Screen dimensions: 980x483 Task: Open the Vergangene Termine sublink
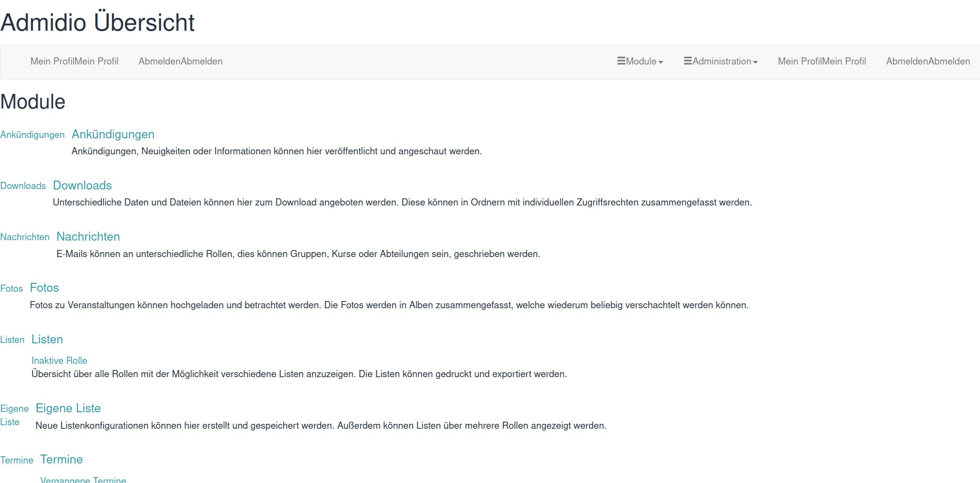pyautogui.click(x=83, y=479)
